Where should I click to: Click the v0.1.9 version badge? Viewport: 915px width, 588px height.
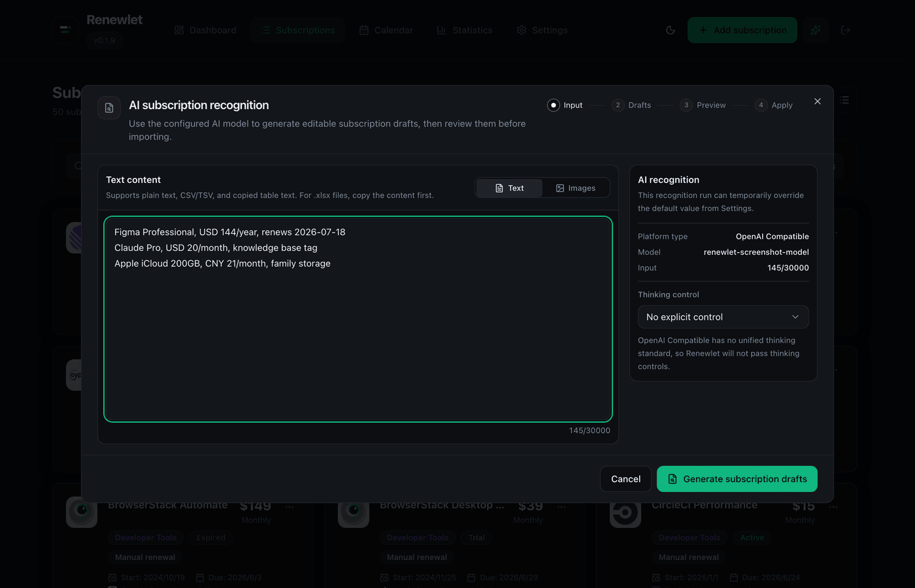104,41
